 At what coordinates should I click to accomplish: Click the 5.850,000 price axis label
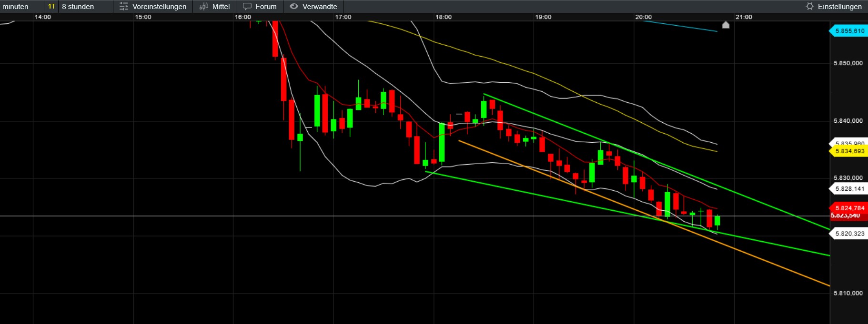pos(848,63)
